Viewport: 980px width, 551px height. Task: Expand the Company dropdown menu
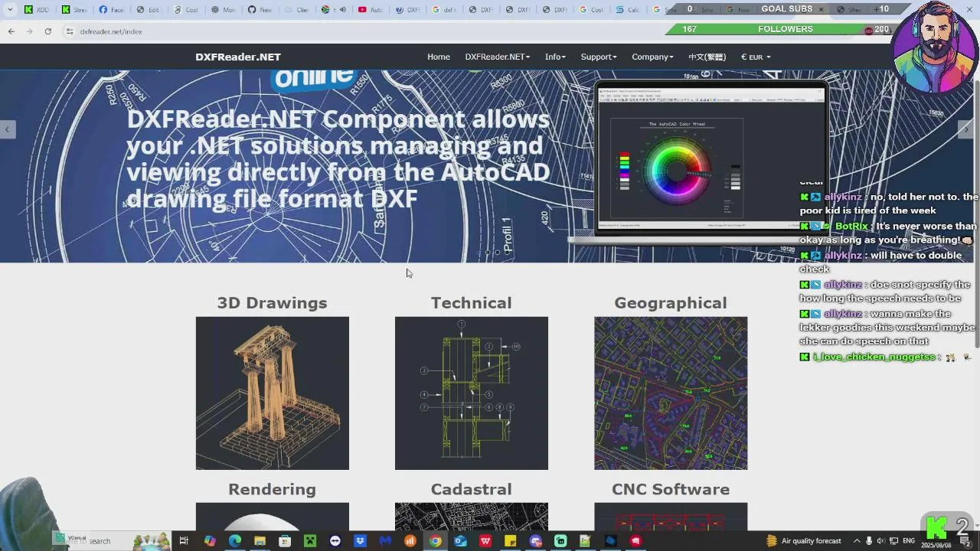[x=652, y=57]
